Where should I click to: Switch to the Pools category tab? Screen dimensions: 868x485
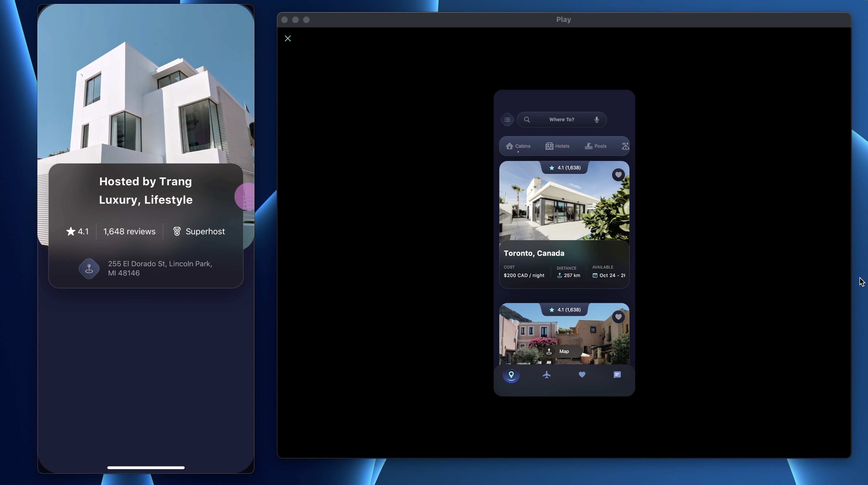pyautogui.click(x=596, y=146)
